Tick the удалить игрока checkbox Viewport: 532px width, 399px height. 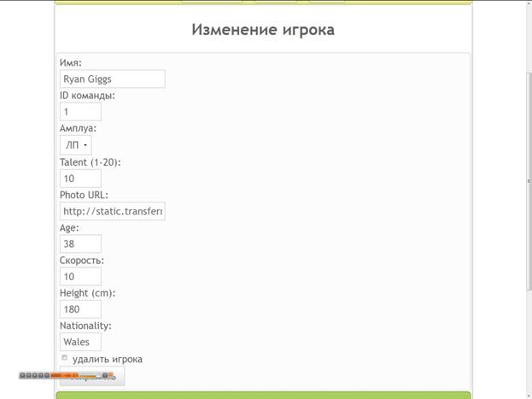64,358
